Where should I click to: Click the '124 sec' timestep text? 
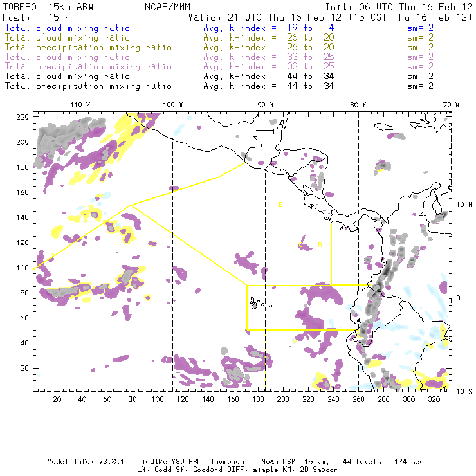(408, 462)
